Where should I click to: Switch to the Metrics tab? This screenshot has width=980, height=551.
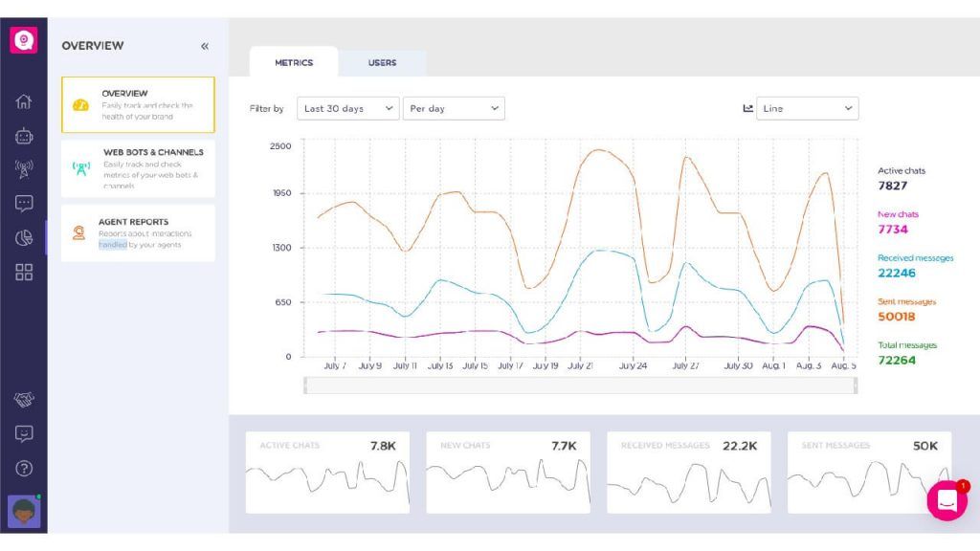coord(294,62)
